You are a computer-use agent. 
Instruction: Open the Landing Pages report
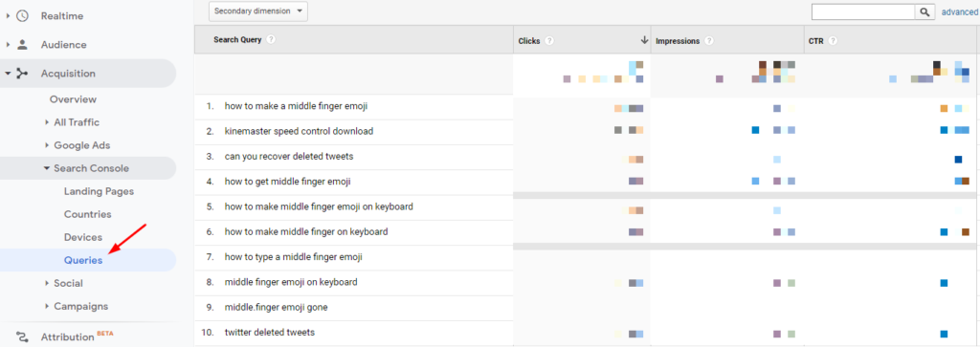[99, 191]
